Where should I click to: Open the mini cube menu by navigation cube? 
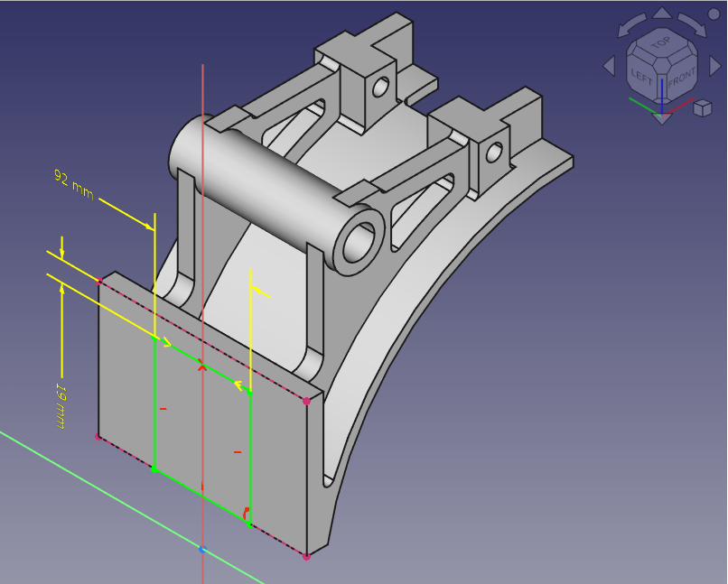[x=703, y=108]
